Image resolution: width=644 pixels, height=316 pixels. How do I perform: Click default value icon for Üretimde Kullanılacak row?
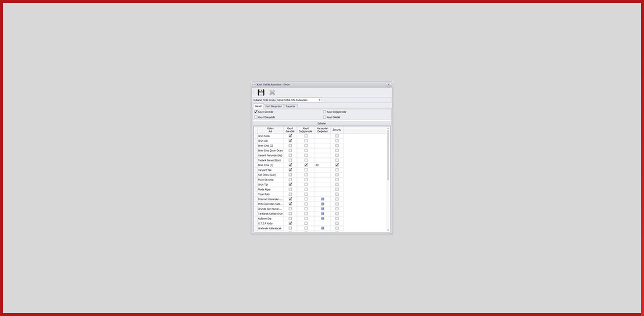coord(323,228)
